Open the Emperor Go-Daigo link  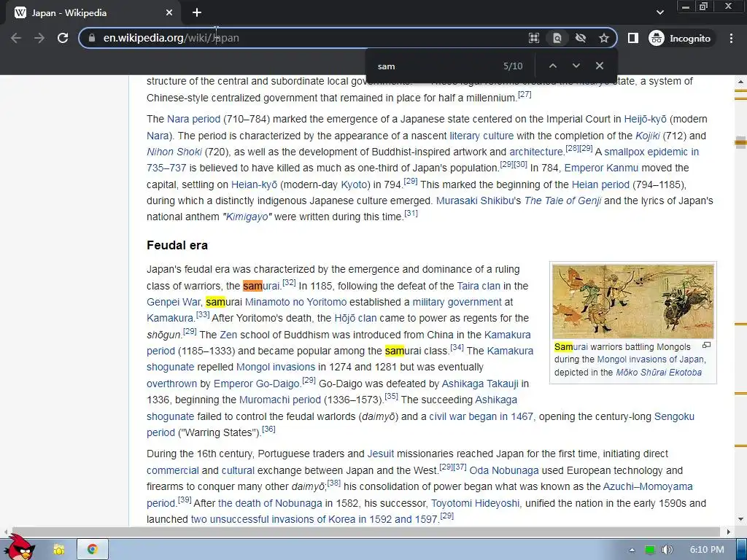256,384
